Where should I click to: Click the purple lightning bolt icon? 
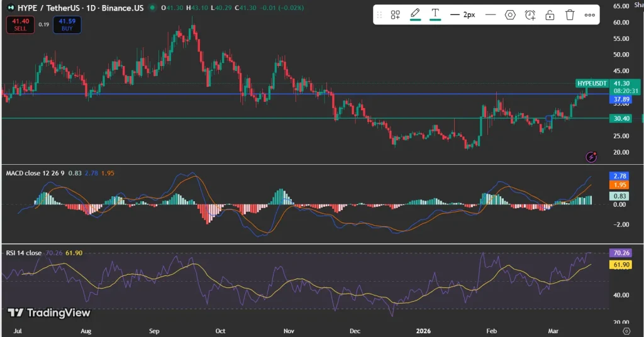[591, 157]
